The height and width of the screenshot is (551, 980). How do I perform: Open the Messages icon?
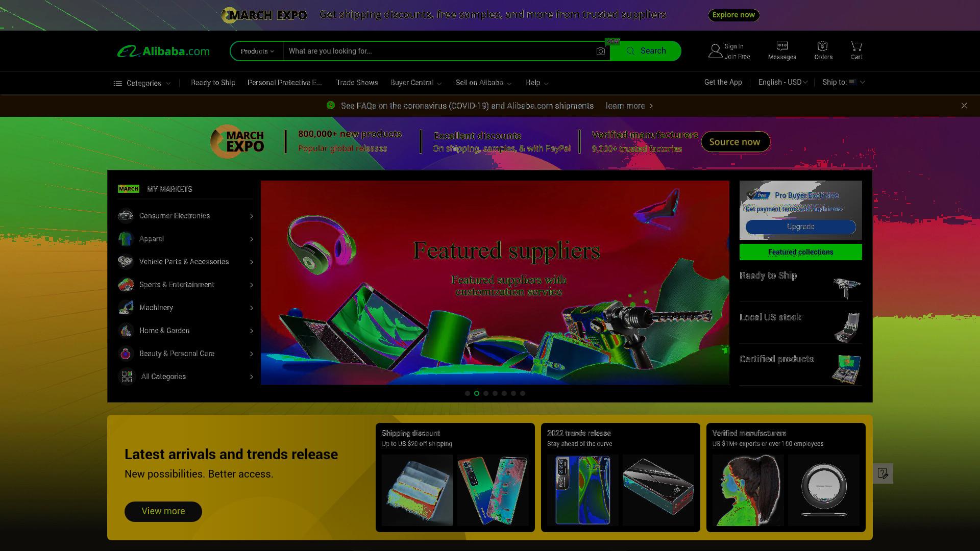pyautogui.click(x=782, y=46)
